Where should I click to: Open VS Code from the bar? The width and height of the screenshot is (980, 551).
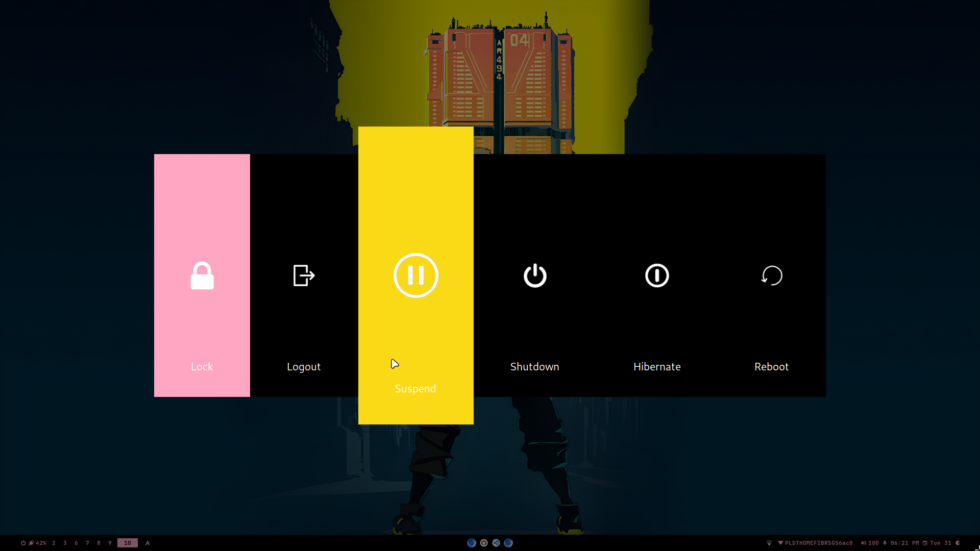[x=496, y=543]
